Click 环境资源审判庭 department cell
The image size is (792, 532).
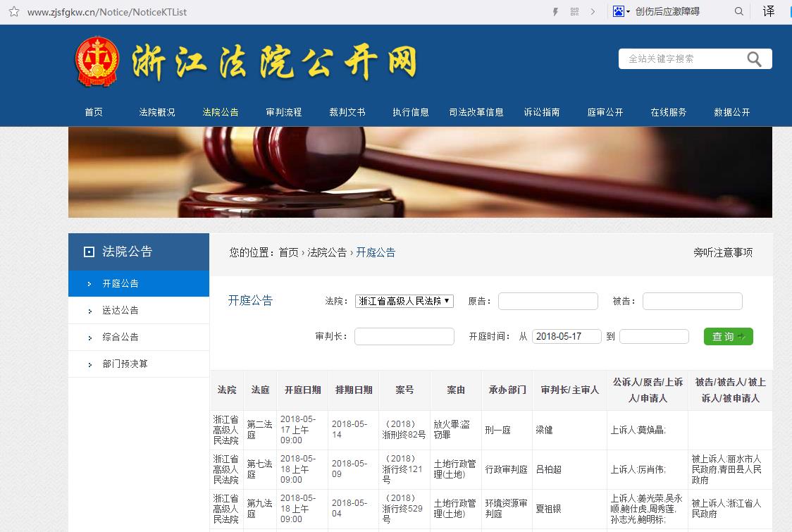[x=506, y=509]
